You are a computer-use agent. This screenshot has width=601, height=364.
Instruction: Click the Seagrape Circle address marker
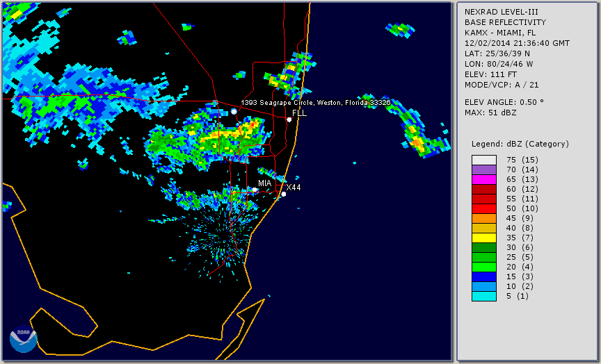[x=234, y=111]
